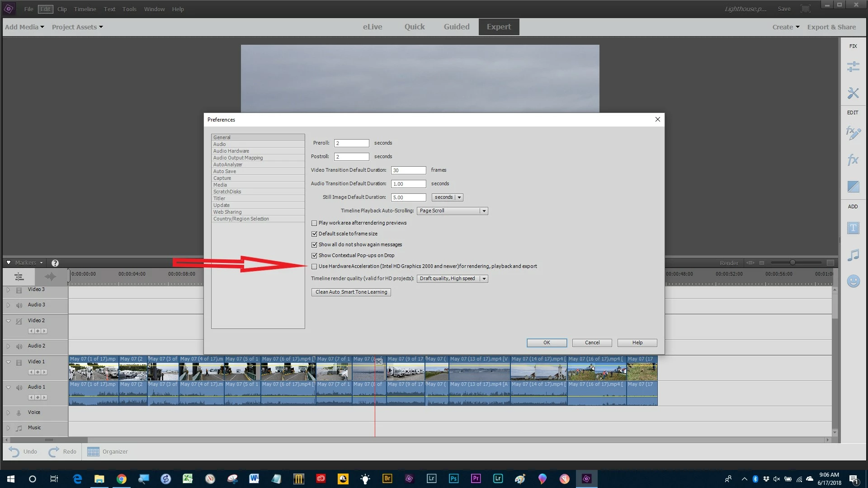Open the Transitions panel icon
Viewport: 868px width, 488px height.
(853, 186)
